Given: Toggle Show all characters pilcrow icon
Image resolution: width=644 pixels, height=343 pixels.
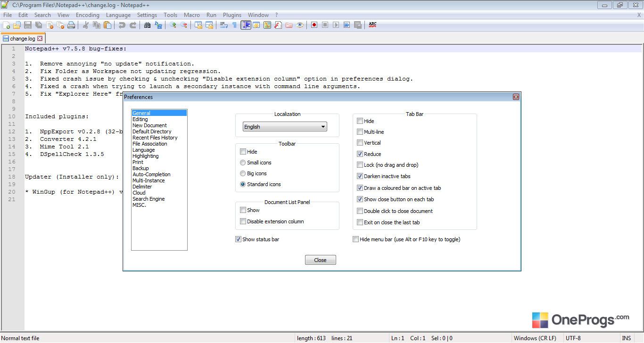Looking at the screenshot, I should point(235,25).
